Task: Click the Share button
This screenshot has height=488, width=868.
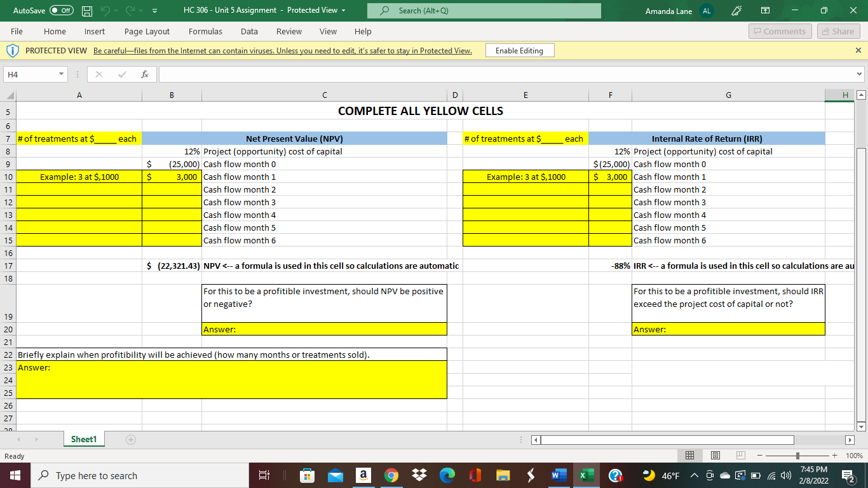Action: click(837, 31)
